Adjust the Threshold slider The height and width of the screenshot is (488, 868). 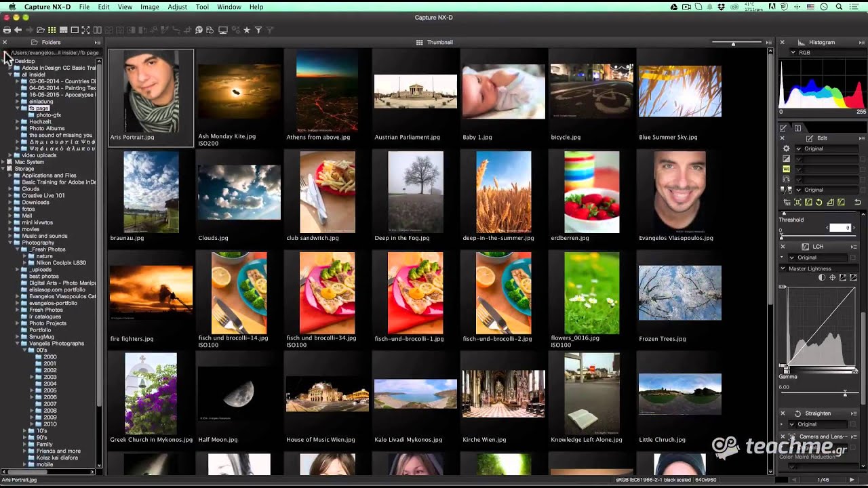click(781, 237)
